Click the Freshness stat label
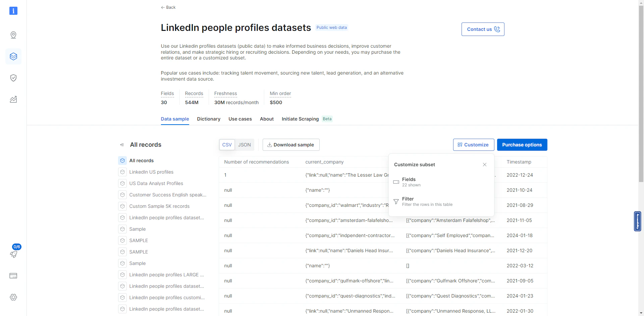The image size is (644, 316). coord(225,93)
